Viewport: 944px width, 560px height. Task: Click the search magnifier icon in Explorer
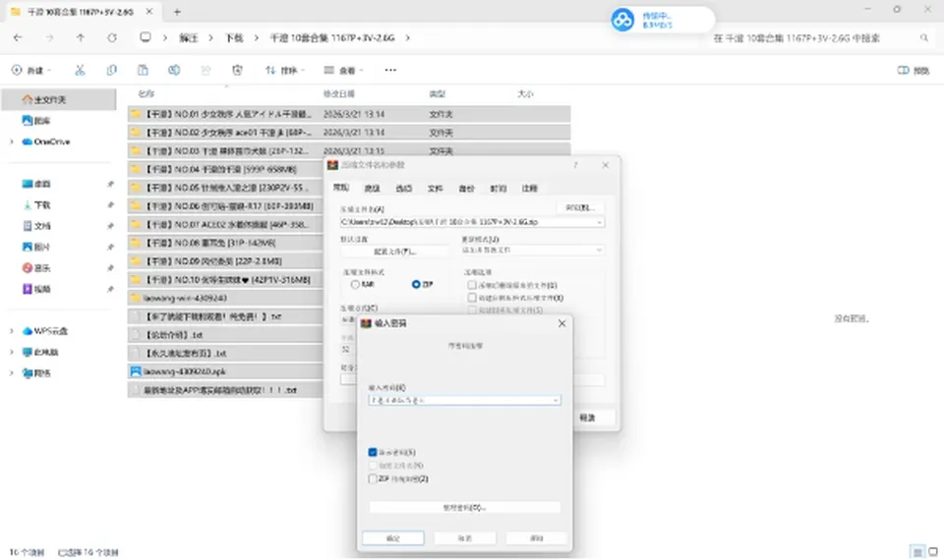click(924, 38)
